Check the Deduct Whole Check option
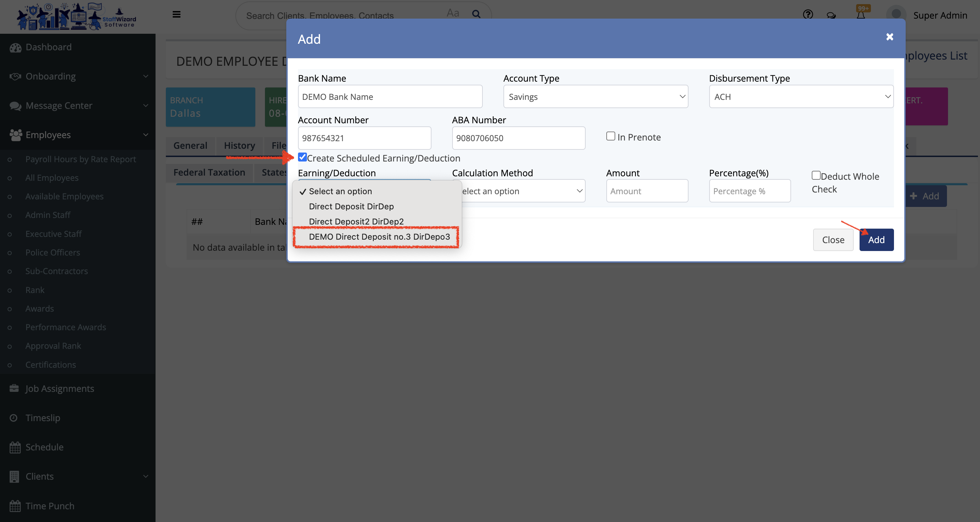This screenshot has height=522, width=980. 816,175
